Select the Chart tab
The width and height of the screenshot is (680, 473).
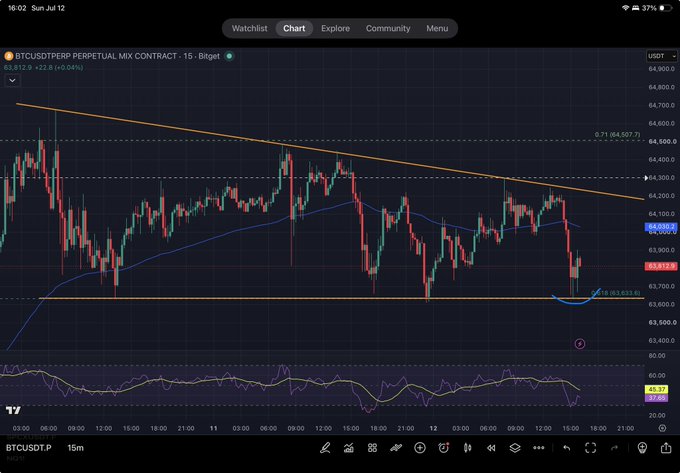294,28
